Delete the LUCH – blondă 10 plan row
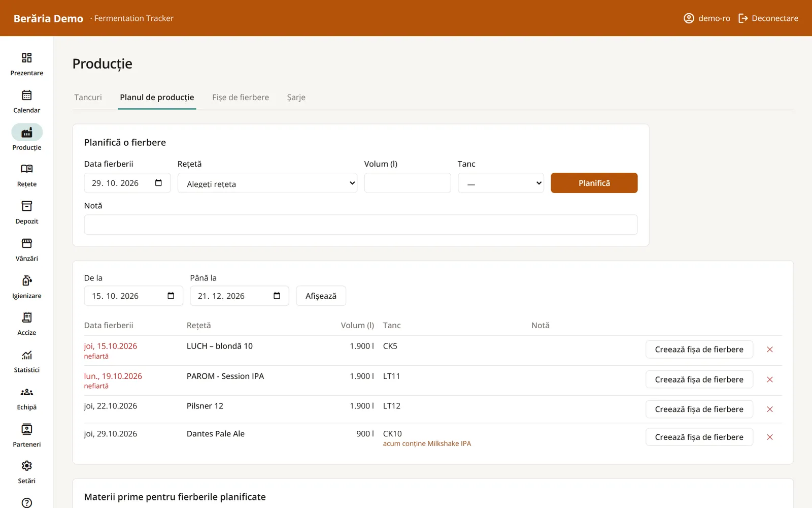 tap(770, 350)
